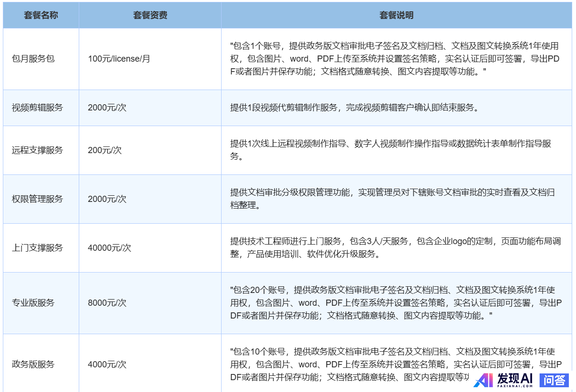Select the 政务版服务 name cell

click(x=33, y=365)
